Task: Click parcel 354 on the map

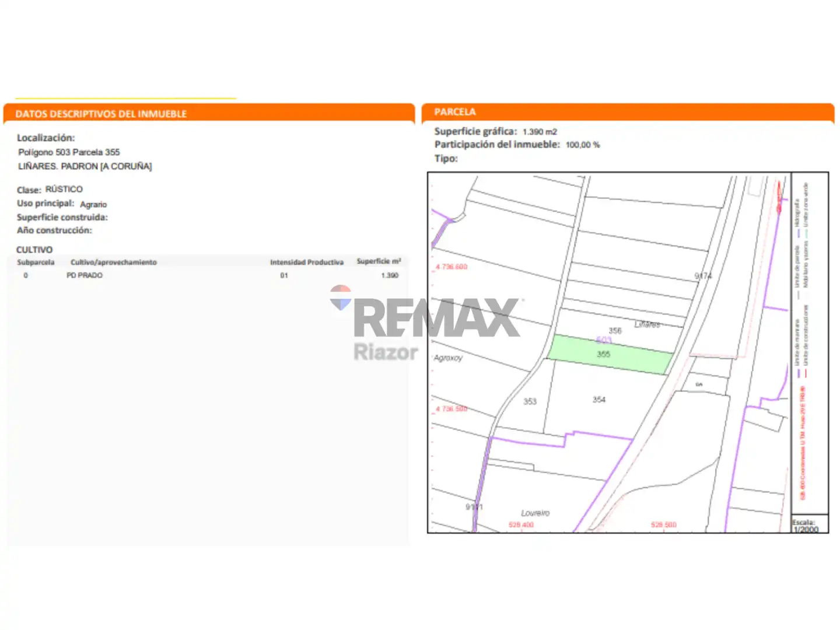Action: click(599, 400)
